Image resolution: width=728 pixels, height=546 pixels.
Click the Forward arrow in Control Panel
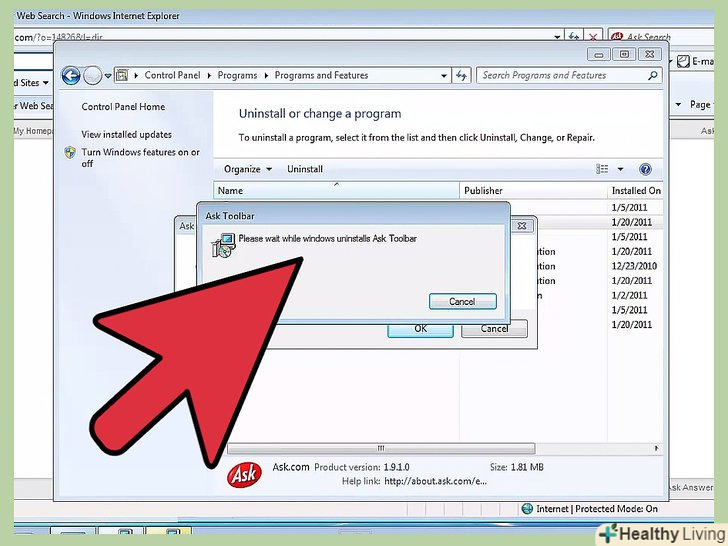[92, 76]
